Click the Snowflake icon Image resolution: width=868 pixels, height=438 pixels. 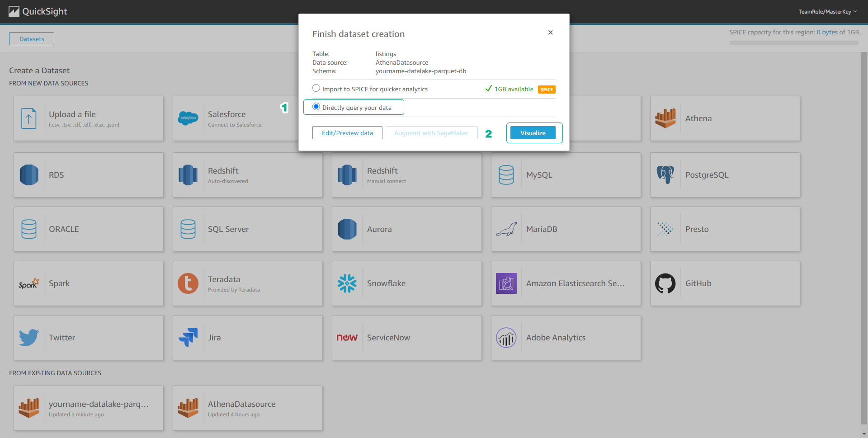(x=347, y=283)
